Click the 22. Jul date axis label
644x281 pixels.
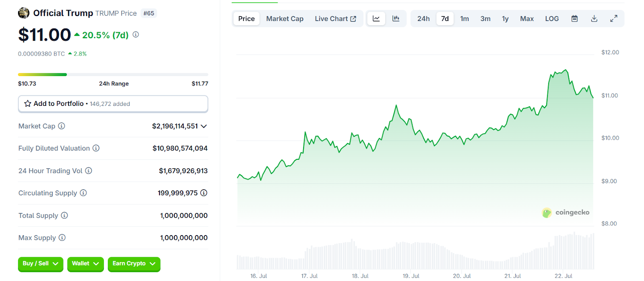[563, 276]
